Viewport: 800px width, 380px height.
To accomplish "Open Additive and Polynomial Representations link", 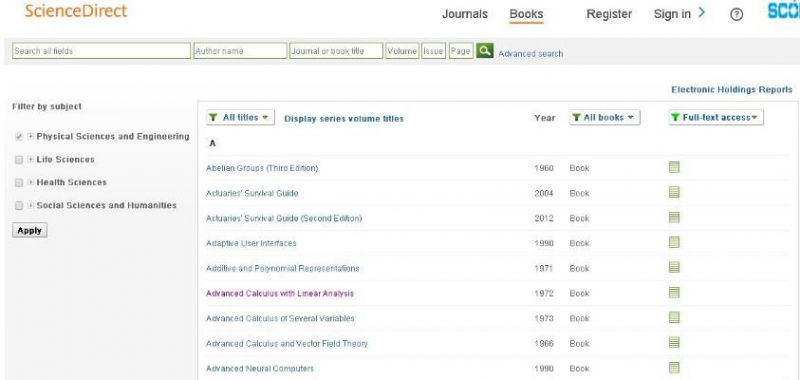I will [x=283, y=268].
